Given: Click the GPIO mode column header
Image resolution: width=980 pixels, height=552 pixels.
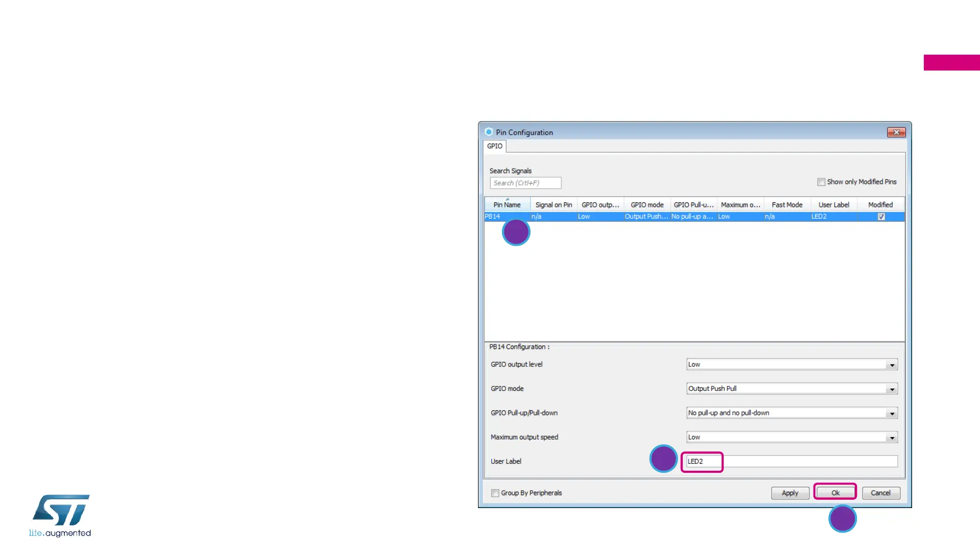Looking at the screenshot, I should coord(647,205).
